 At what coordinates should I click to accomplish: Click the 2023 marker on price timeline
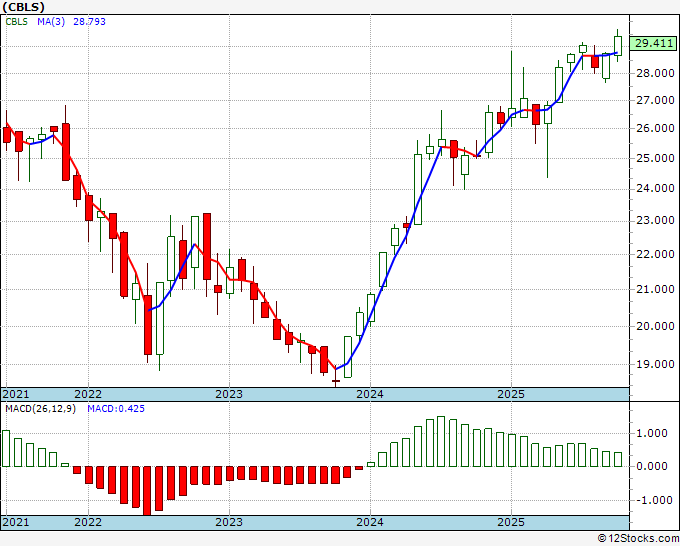click(229, 394)
